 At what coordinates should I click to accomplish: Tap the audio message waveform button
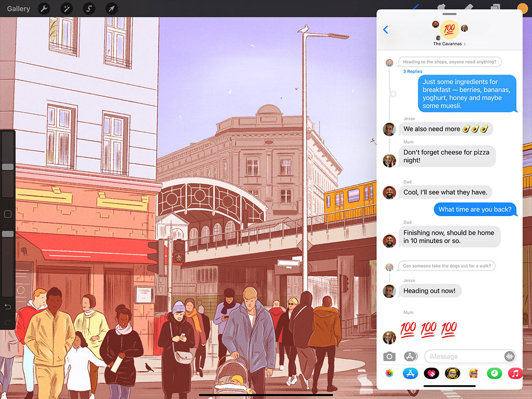[x=509, y=356]
